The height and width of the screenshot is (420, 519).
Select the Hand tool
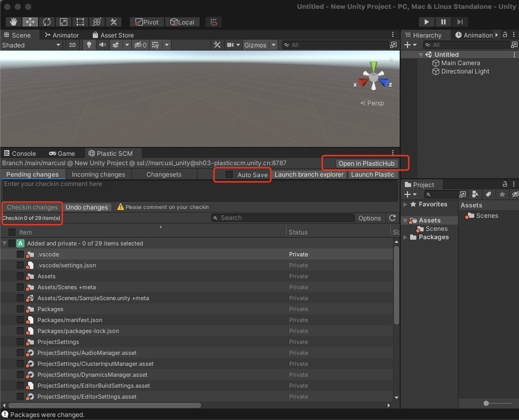14,22
